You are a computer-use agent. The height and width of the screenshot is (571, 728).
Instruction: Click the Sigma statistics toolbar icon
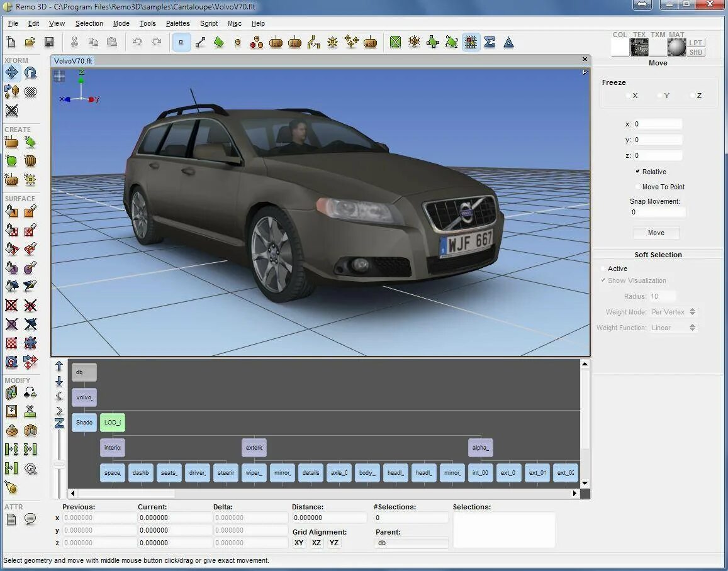(490, 42)
